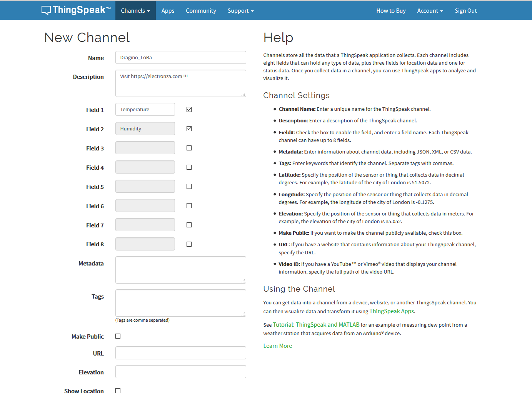Check the Make Public box
Image resolution: width=532 pixels, height=399 pixels.
tap(118, 336)
